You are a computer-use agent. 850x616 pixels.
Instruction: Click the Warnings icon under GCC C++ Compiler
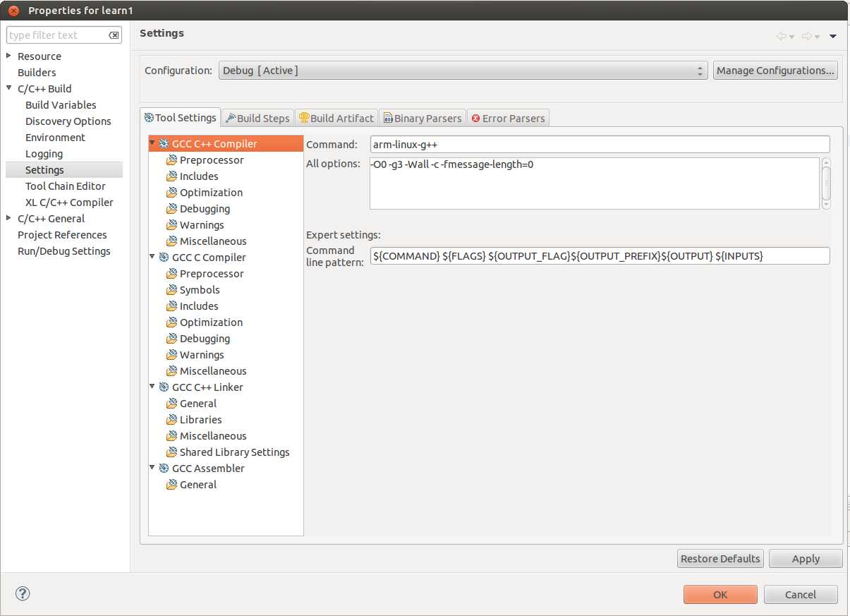(x=171, y=225)
